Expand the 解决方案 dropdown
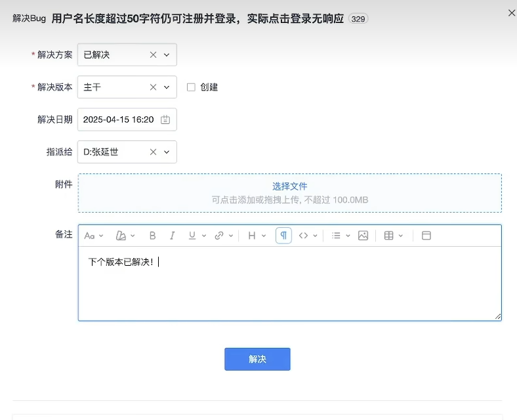The height and width of the screenshot is (420, 517). pos(167,54)
